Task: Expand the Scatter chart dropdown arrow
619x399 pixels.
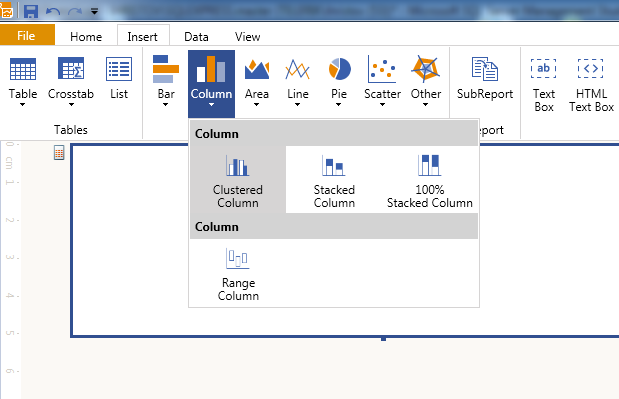Action: (x=382, y=105)
